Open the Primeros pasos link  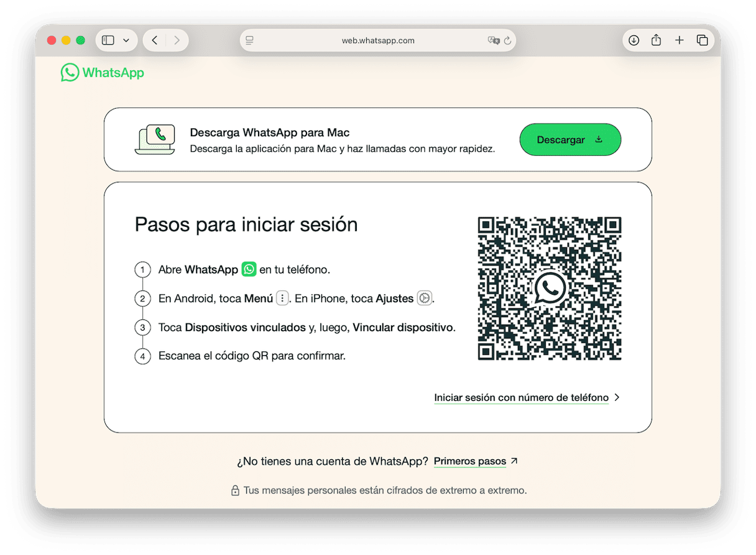coord(470,461)
